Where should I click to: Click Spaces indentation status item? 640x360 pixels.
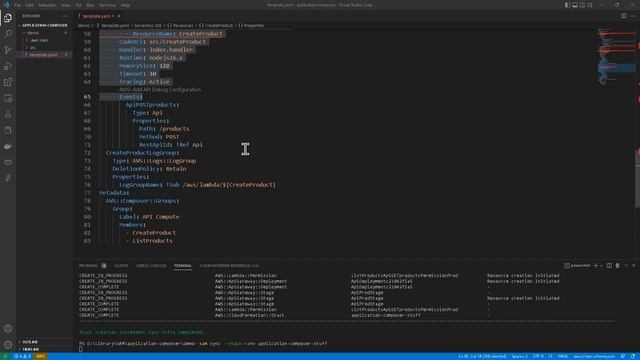click(x=519, y=356)
